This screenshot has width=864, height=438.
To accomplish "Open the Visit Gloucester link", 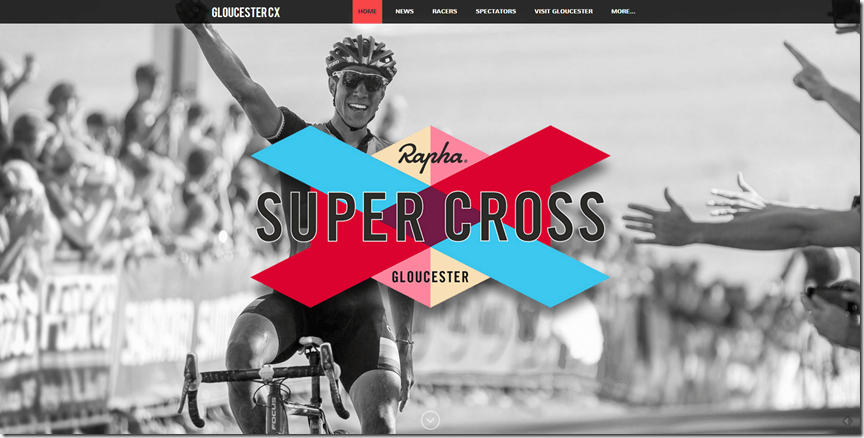I will click(x=564, y=12).
